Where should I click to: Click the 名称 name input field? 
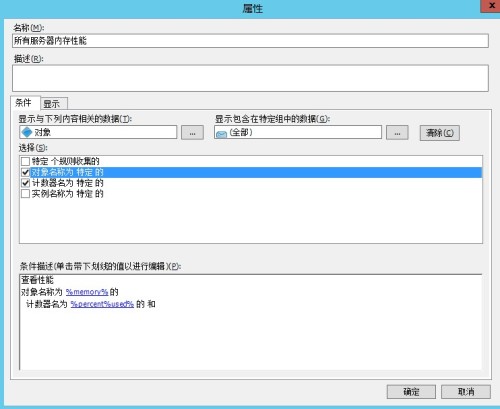(250, 41)
